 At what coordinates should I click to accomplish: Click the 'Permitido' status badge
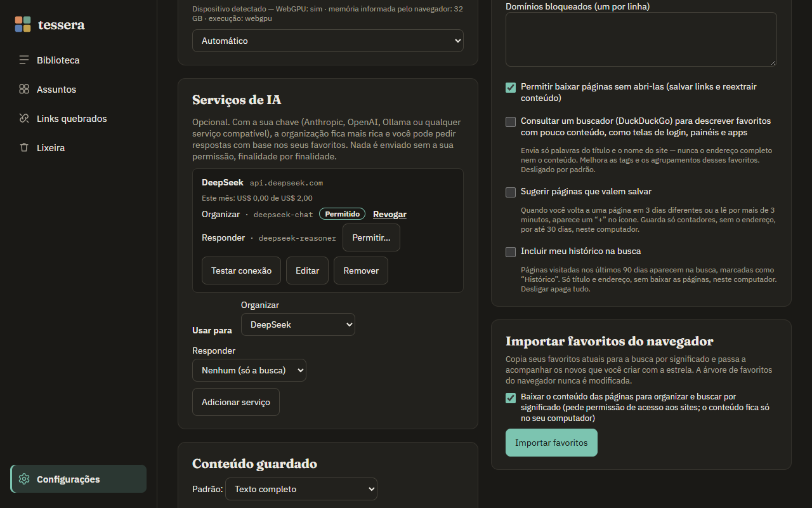click(x=343, y=214)
